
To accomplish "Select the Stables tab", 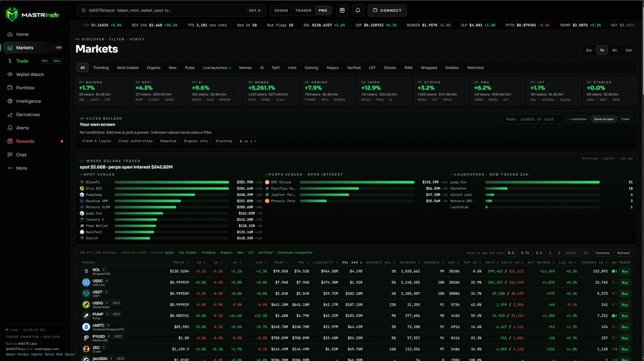I will [x=452, y=68].
